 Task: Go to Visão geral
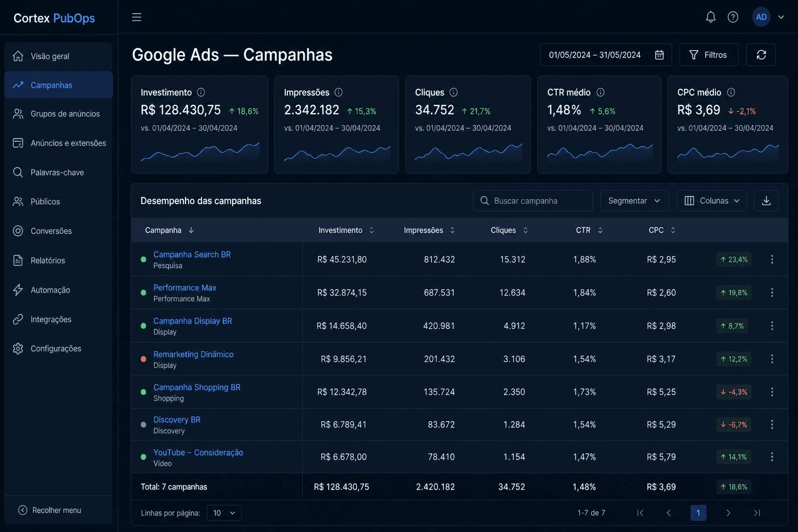59,56
